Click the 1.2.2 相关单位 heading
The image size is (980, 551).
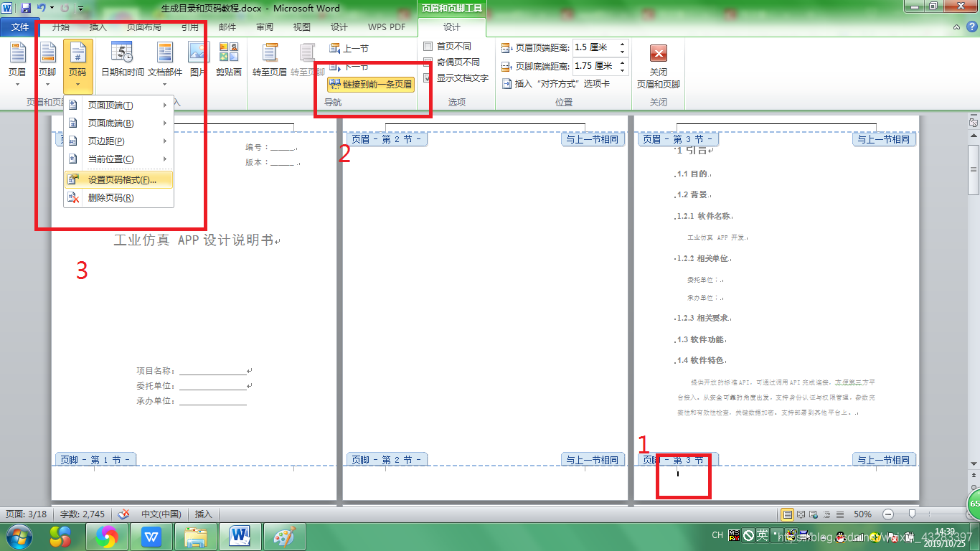(704, 258)
